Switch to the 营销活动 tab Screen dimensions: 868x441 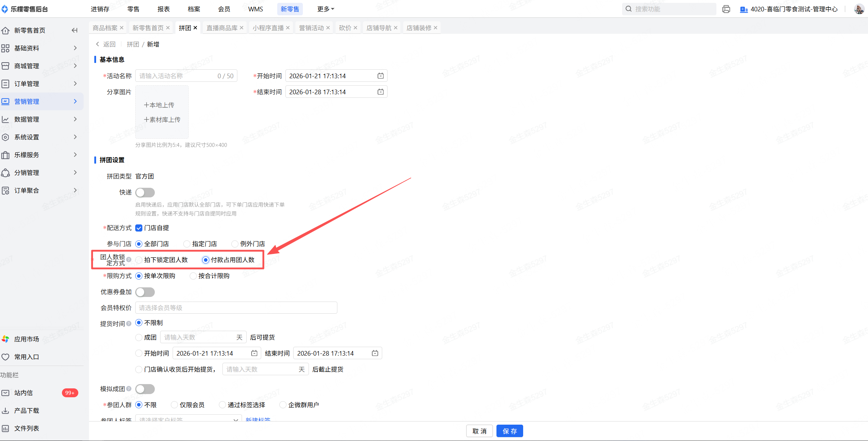(311, 28)
